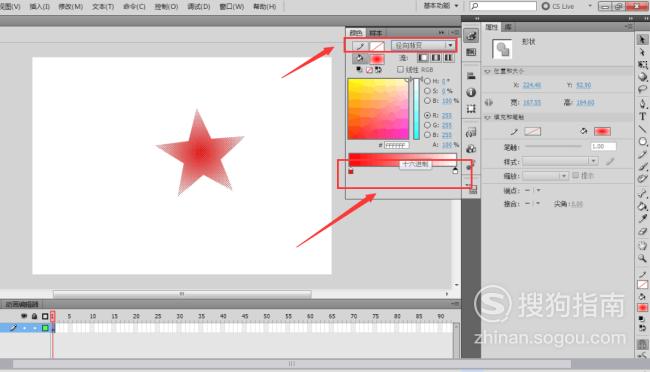The image size is (650, 372).
Task: Set black and white default colors
Action: tap(359, 70)
